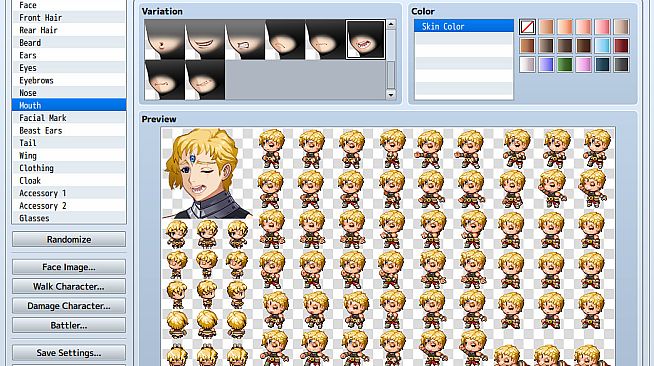
Task: Select Accessory 1 in the parts list
Action: pyautogui.click(x=69, y=193)
